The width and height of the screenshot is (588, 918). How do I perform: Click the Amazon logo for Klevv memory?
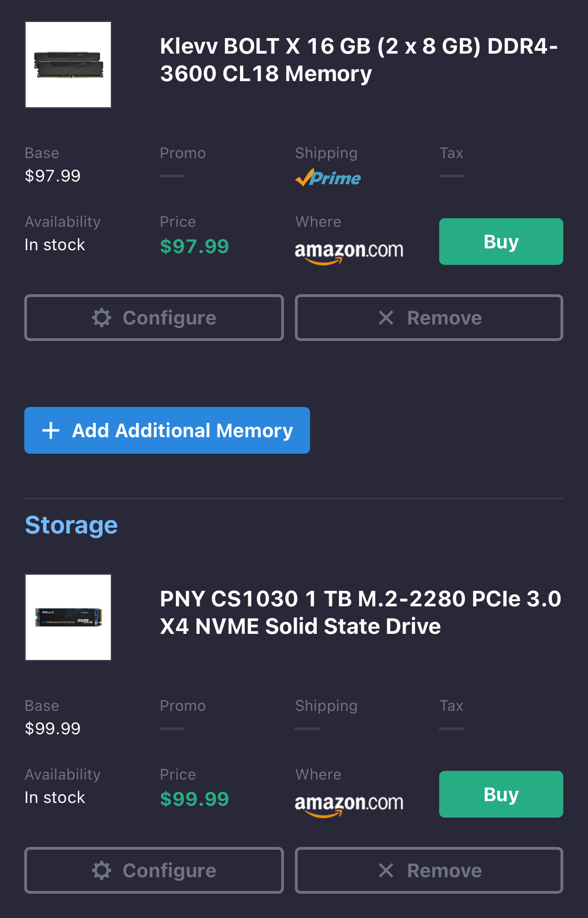[349, 252]
